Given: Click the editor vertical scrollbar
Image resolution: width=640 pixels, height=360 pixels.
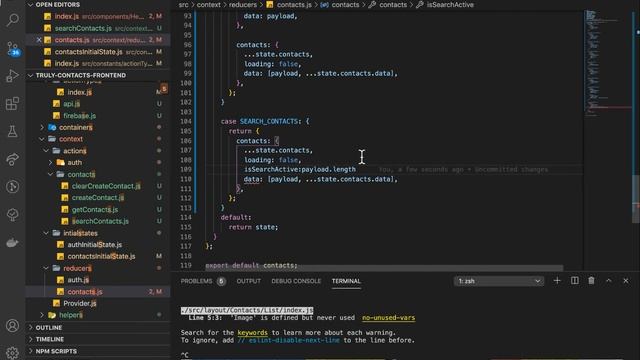Looking at the screenshot, I should [636, 199].
